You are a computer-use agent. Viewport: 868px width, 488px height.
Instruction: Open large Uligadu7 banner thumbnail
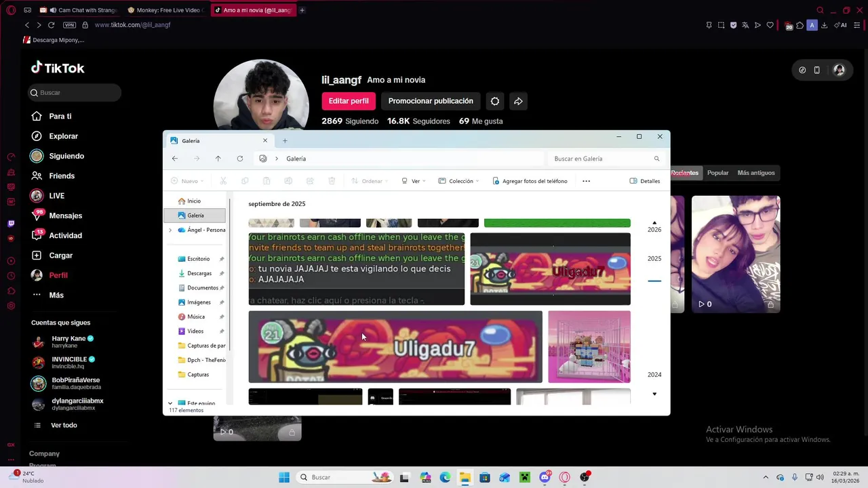tap(395, 347)
